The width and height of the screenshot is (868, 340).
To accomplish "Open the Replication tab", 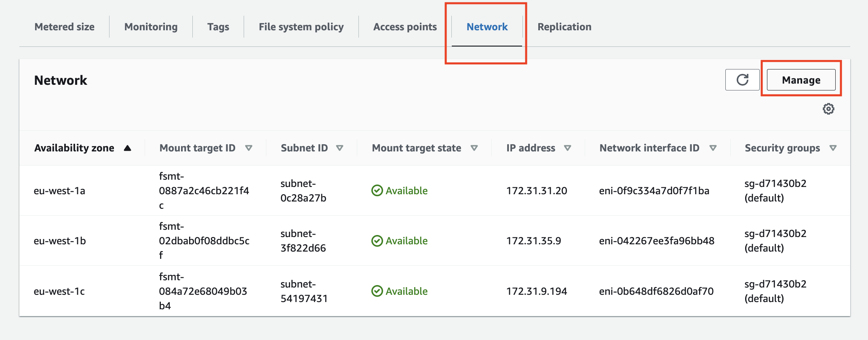I will [564, 27].
